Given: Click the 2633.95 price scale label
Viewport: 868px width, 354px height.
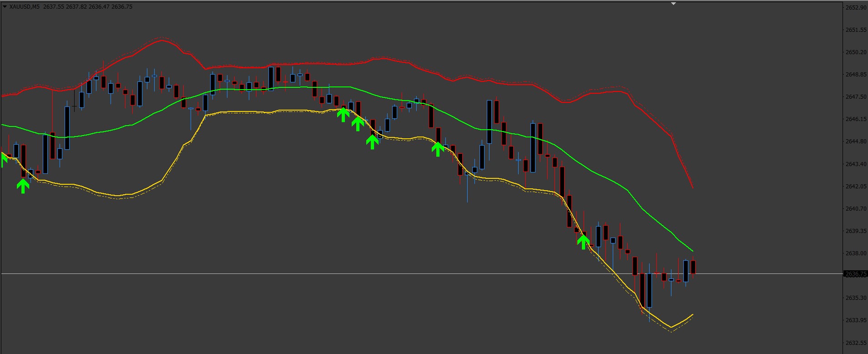Looking at the screenshot, I should (856, 320).
